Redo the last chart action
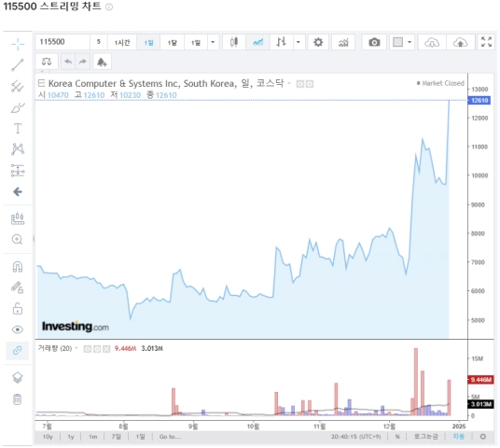Viewport: 500px width, 448px height. click(83, 62)
